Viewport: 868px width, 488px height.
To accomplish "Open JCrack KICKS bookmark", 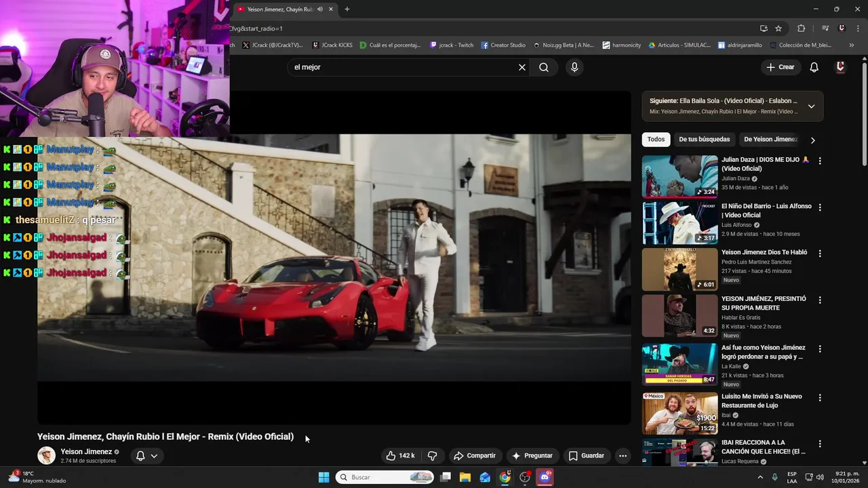I will [332, 45].
